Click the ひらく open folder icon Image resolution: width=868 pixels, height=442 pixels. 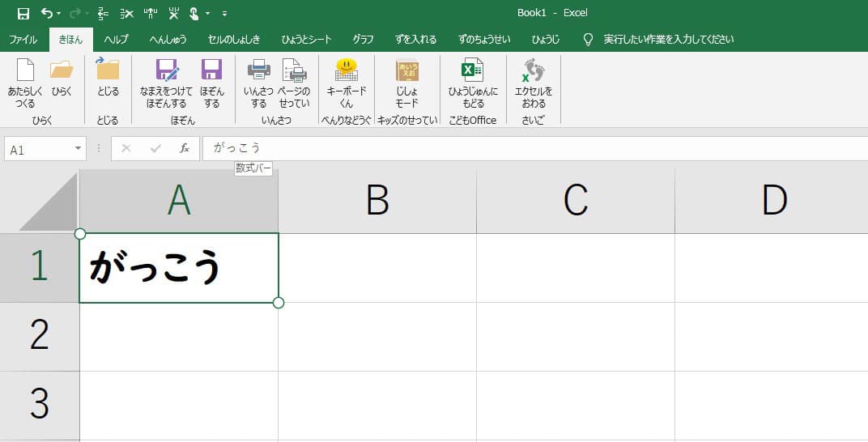point(62,70)
